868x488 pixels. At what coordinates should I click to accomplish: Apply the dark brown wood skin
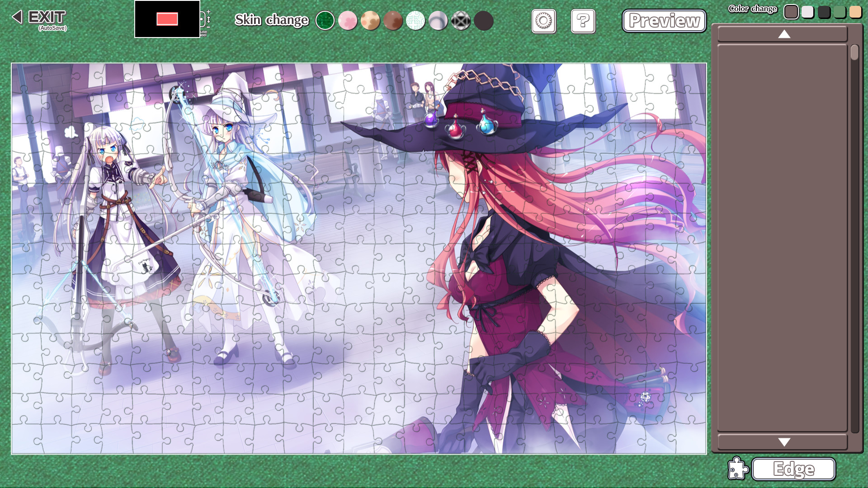tap(393, 21)
